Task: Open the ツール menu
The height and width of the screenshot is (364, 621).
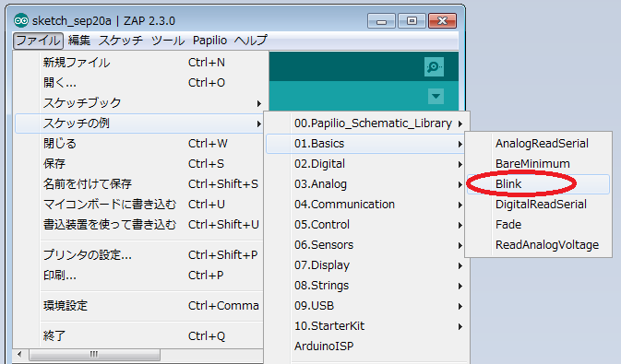Action: [168, 41]
